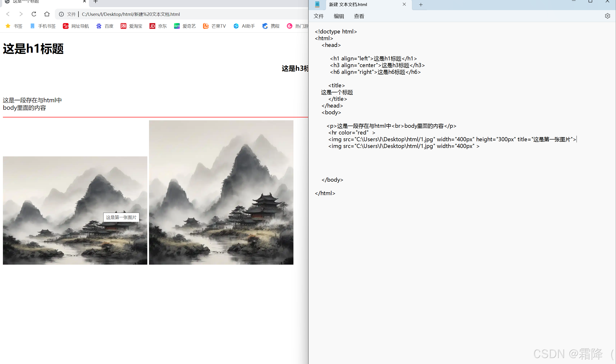This screenshot has width=616, height=364.
Task: Open the 编辑 menu in Notepad
Action: pos(339,16)
